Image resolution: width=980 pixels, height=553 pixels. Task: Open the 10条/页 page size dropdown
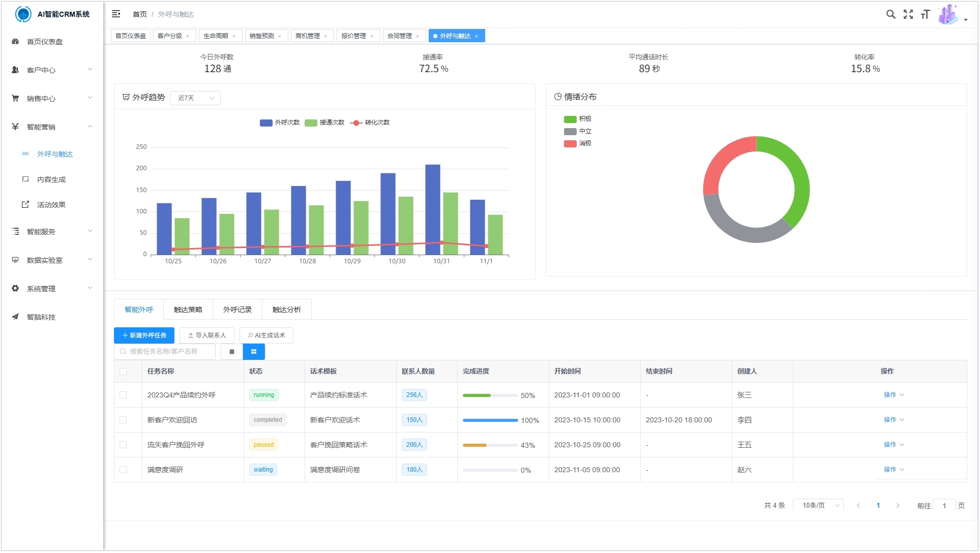pos(818,506)
